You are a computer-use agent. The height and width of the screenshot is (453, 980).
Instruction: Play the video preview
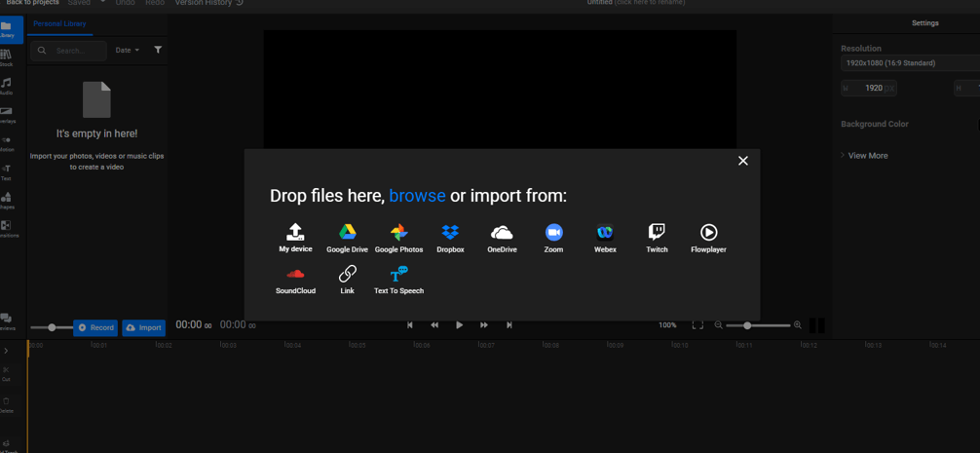(460, 325)
